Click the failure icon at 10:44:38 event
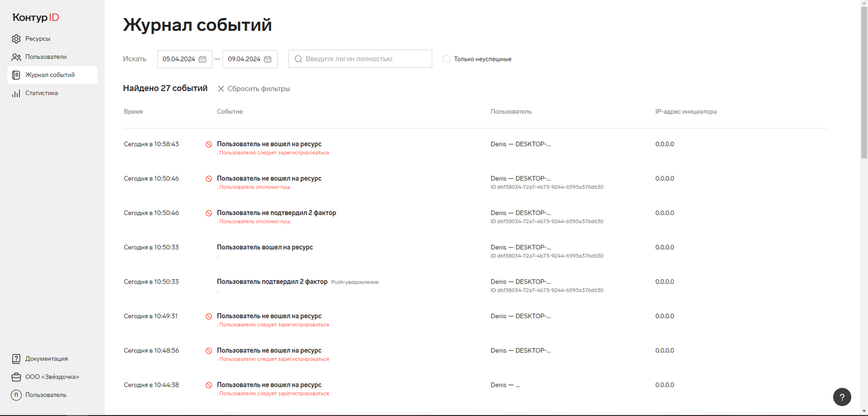The image size is (868, 416). point(209,385)
